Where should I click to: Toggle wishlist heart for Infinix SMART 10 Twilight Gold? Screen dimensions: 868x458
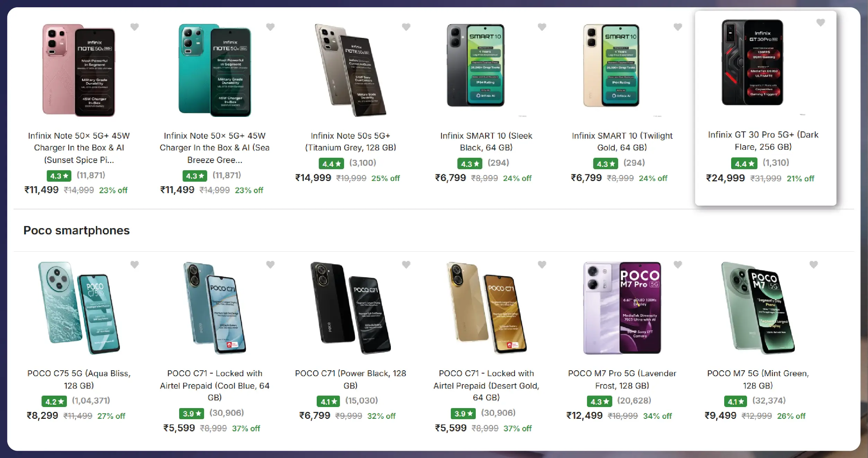coord(678,27)
